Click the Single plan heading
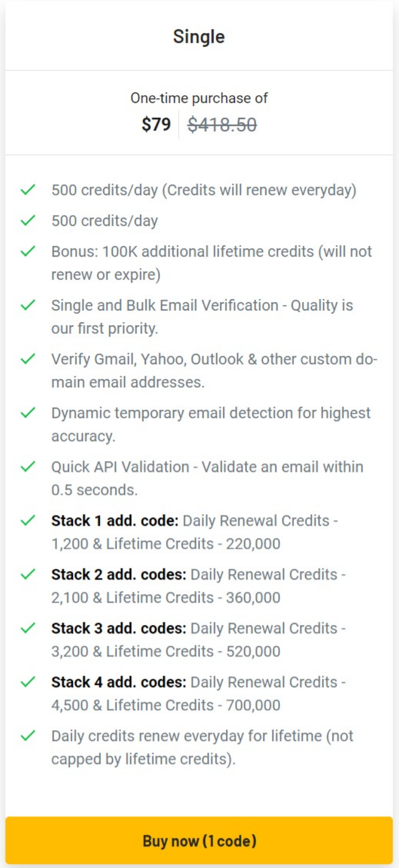Screen dimensions: 399x868 tap(199, 36)
